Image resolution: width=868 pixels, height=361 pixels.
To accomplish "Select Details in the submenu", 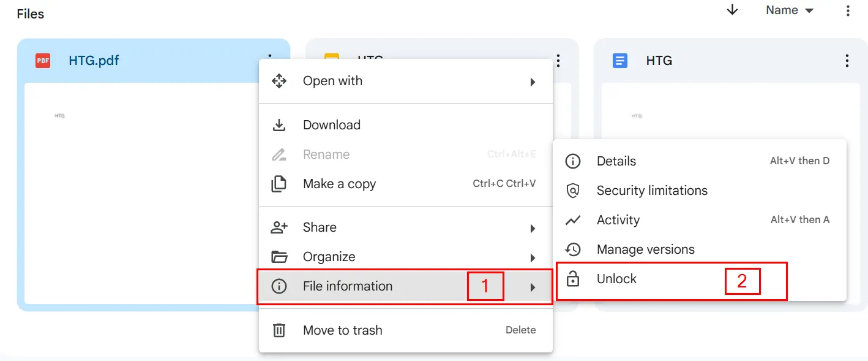I will coord(616,161).
